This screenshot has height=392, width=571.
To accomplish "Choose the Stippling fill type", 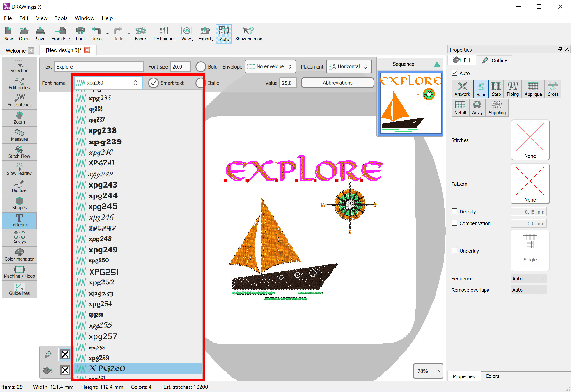I will pyautogui.click(x=497, y=108).
